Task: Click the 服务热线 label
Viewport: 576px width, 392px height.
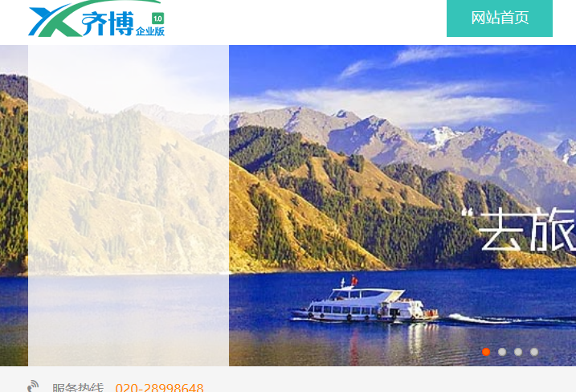Action: coord(78,387)
